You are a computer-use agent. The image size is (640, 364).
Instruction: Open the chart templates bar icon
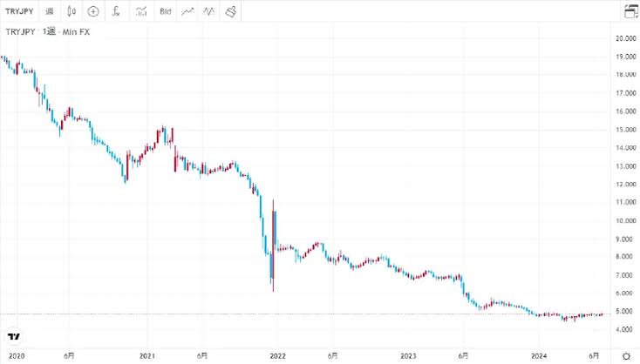click(x=141, y=11)
